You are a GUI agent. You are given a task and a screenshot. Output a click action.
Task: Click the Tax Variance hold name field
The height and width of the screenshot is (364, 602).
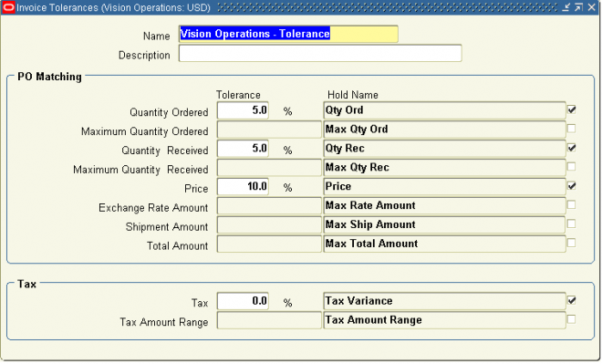tap(444, 301)
